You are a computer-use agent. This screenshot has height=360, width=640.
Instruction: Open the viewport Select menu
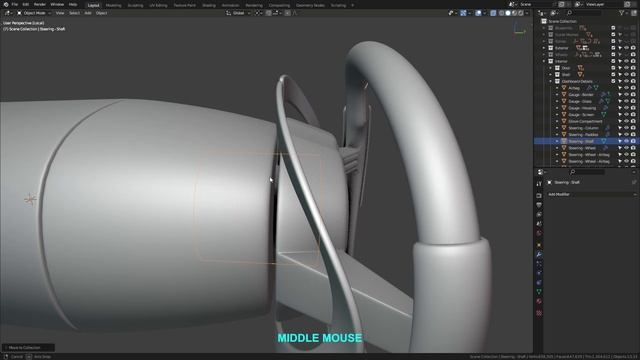74,13
